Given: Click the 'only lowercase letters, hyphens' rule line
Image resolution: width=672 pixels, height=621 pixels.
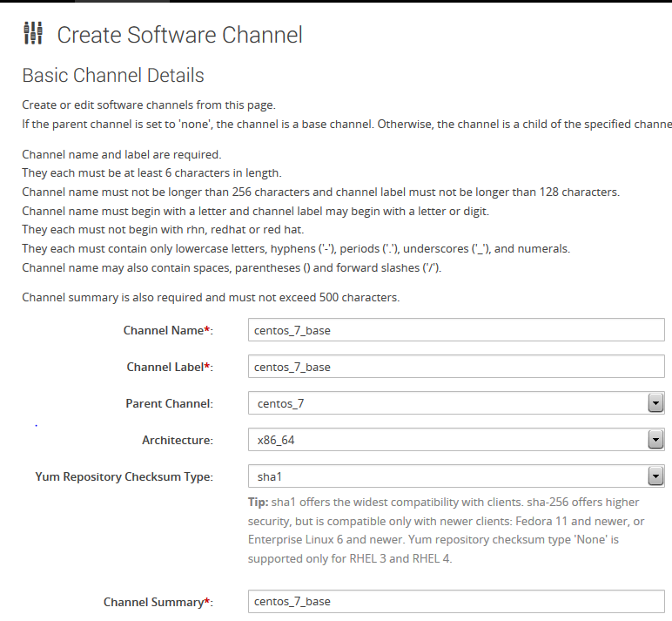Looking at the screenshot, I should [x=296, y=249].
